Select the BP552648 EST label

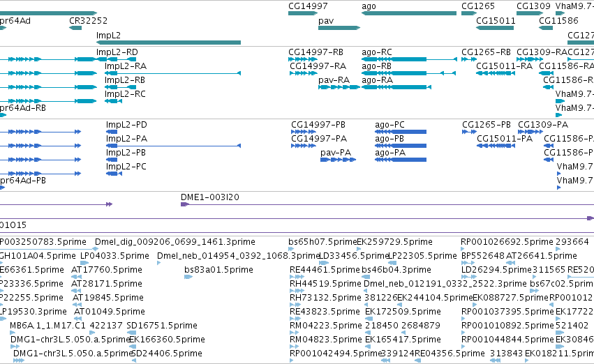(x=483, y=256)
